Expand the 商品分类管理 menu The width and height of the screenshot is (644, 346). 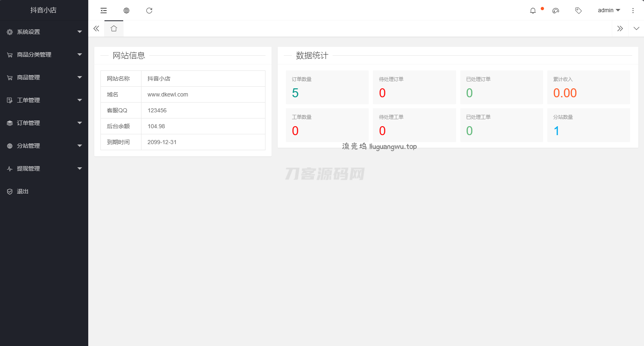click(x=44, y=55)
